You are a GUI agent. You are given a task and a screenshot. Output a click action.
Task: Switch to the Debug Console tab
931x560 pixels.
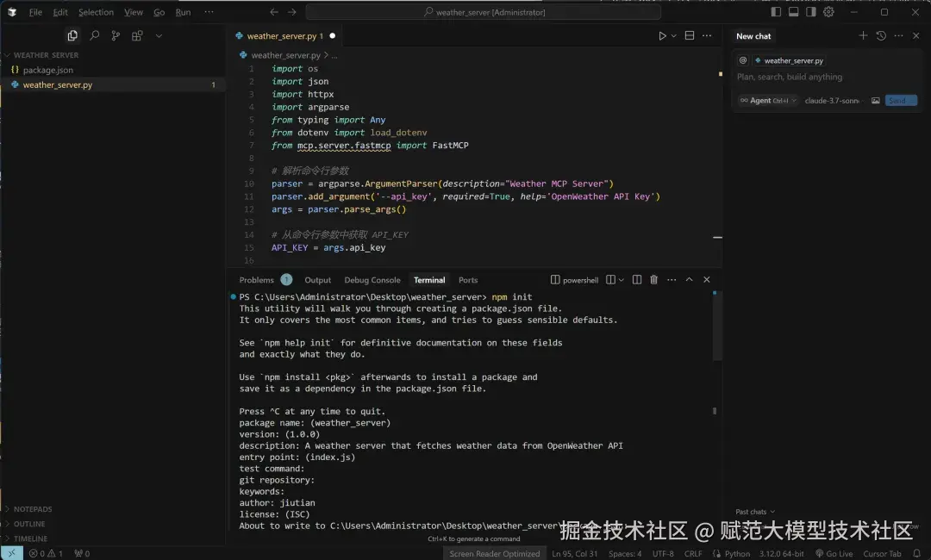(x=372, y=280)
